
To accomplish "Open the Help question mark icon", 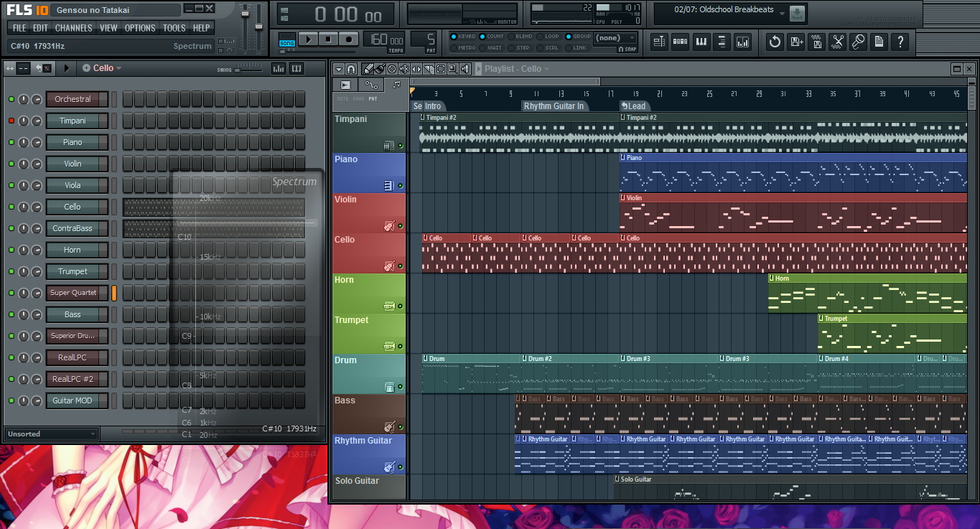I will coord(900,42).
